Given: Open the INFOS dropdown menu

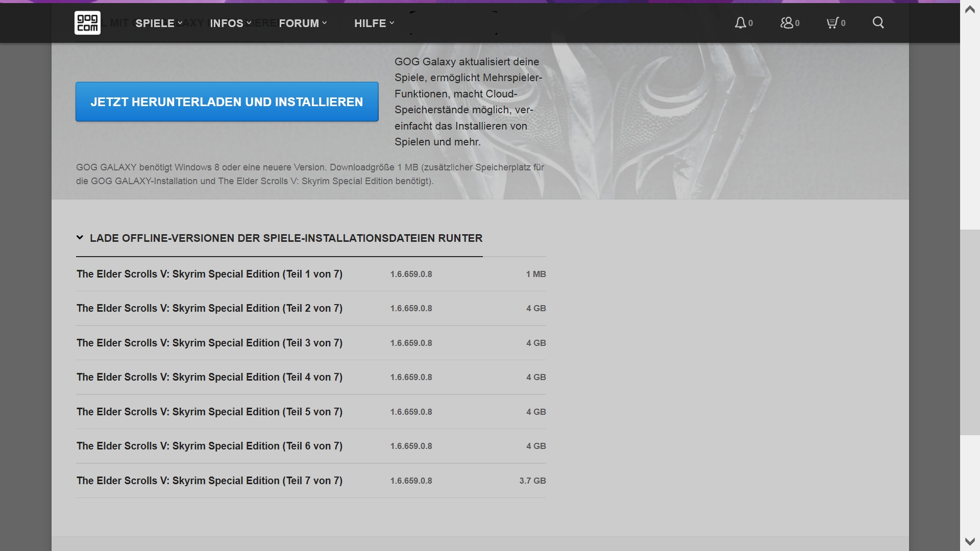Looking at the screenshot, I should (x=230, y=23).
